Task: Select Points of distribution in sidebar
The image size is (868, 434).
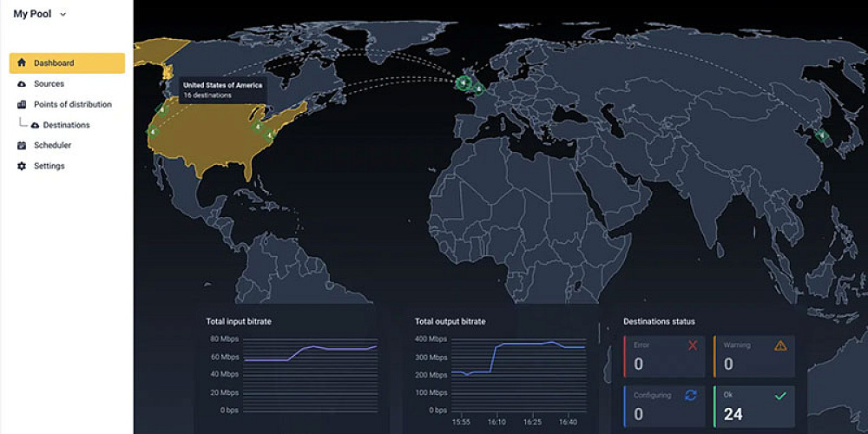Action: 72,105
